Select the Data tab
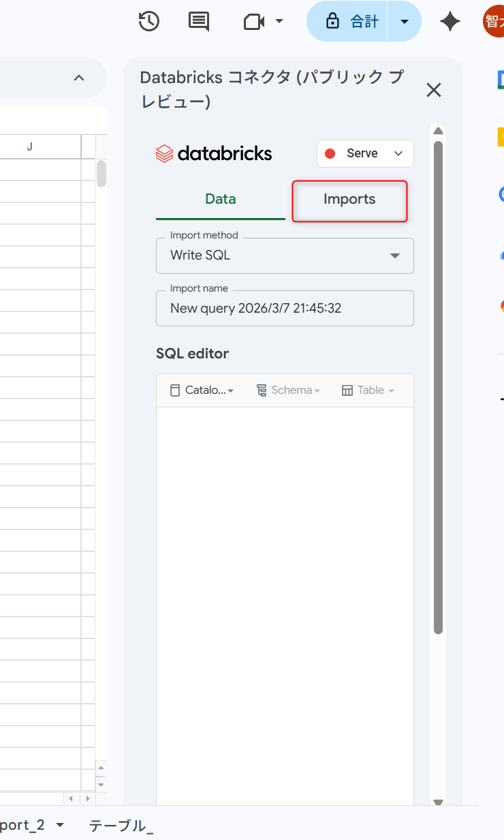Screen dimensions: 504x840 click(x=220, y=200)
